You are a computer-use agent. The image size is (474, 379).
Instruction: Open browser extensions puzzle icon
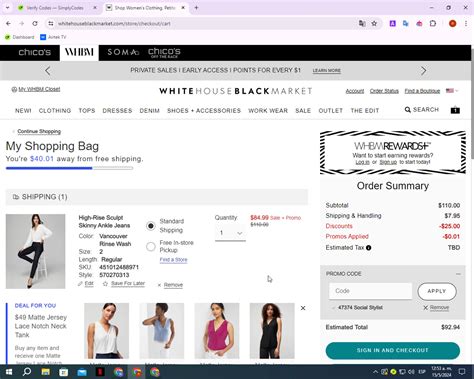tap(433, 24)
